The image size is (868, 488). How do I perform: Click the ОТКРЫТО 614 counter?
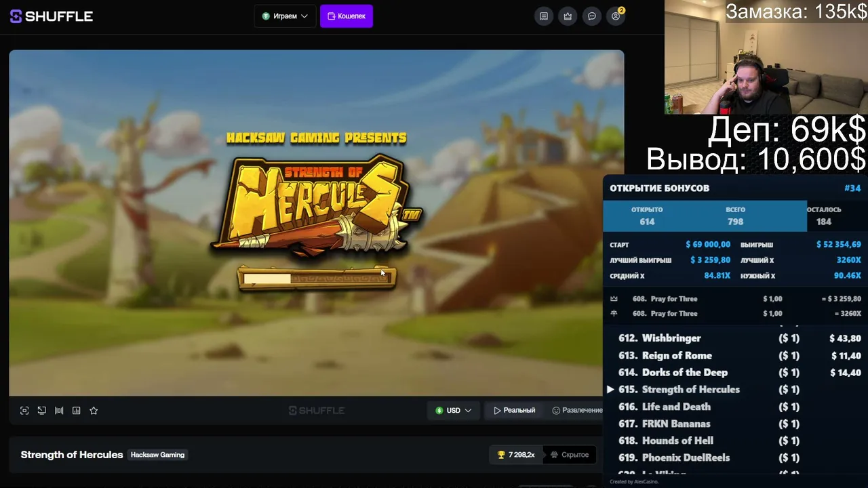click(x=647, y=216)
